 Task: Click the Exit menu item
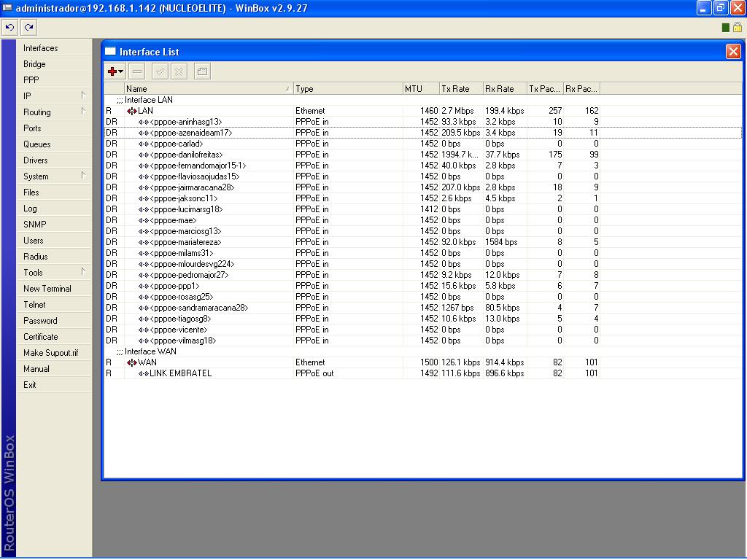(54, 385)
